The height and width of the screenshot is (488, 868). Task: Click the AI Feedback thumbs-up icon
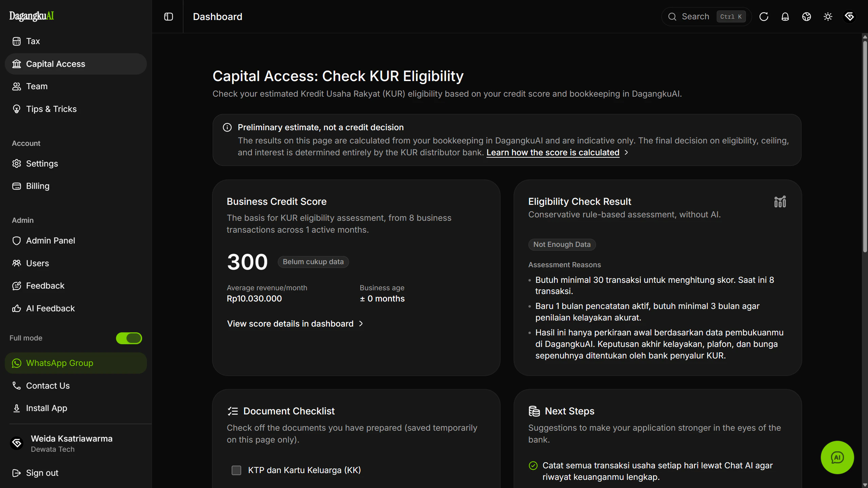click(17, 308)
